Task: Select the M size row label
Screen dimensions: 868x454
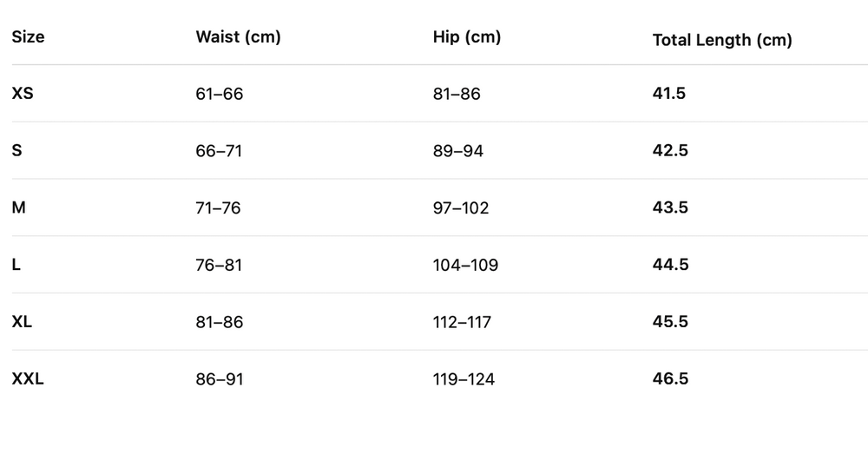Action: click(19, 207)
